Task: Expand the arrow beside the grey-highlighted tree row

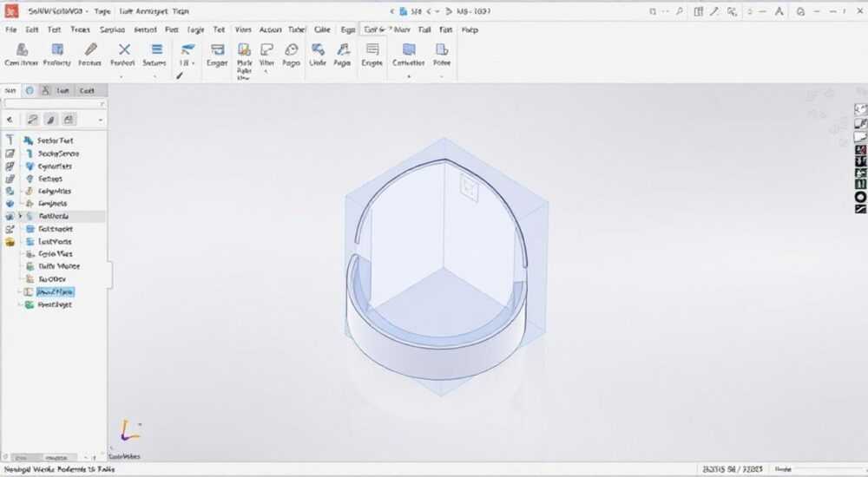Action: tap(21, 216)
